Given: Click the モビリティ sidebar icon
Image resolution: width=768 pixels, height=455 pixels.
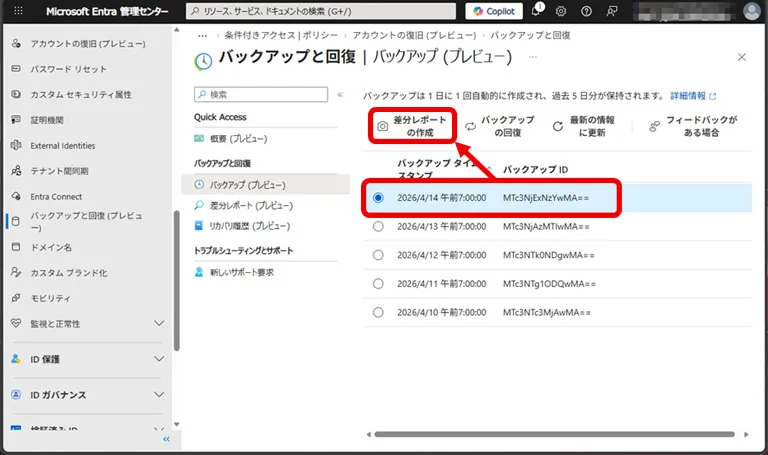Looking at the screenshot, I should 16,298.
